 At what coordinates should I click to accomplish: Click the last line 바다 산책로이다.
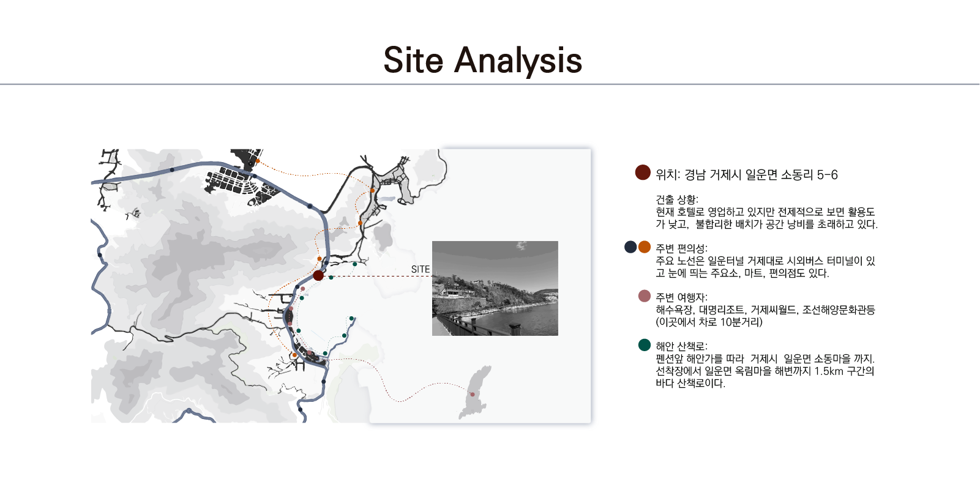(690, 383)
